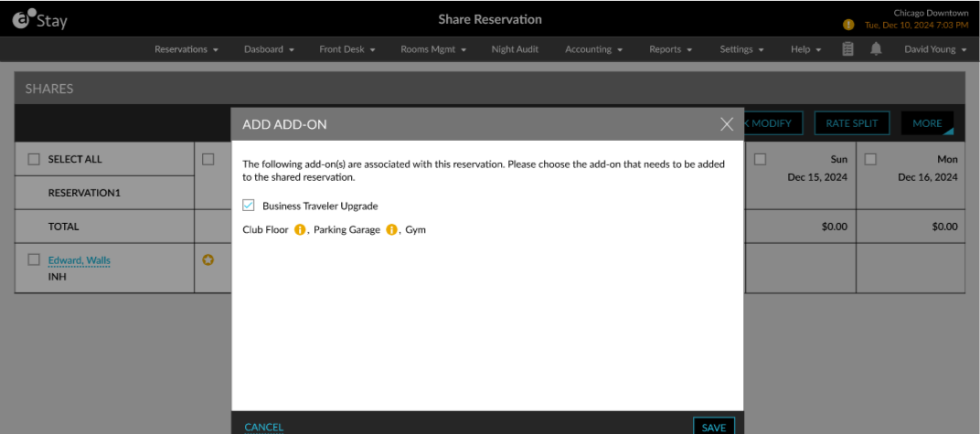Open the Dasboard dropdown menu

click(x=269, y=49)
